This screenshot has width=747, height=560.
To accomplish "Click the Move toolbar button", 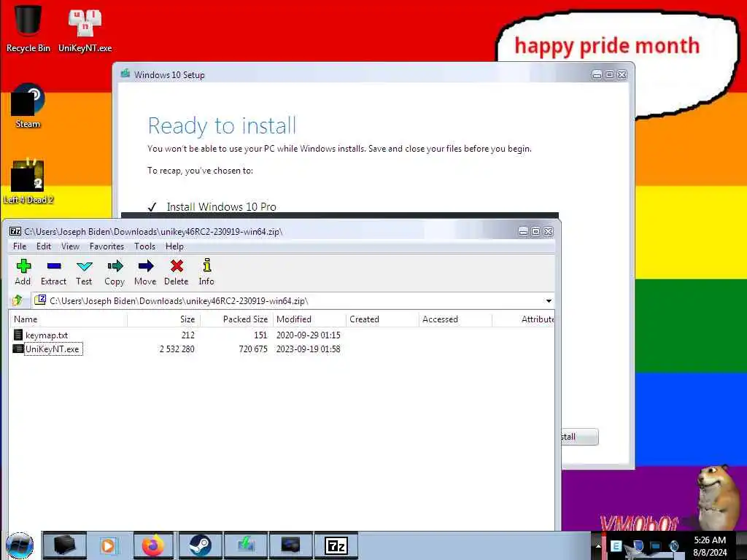I will click(x=145, y=272).
